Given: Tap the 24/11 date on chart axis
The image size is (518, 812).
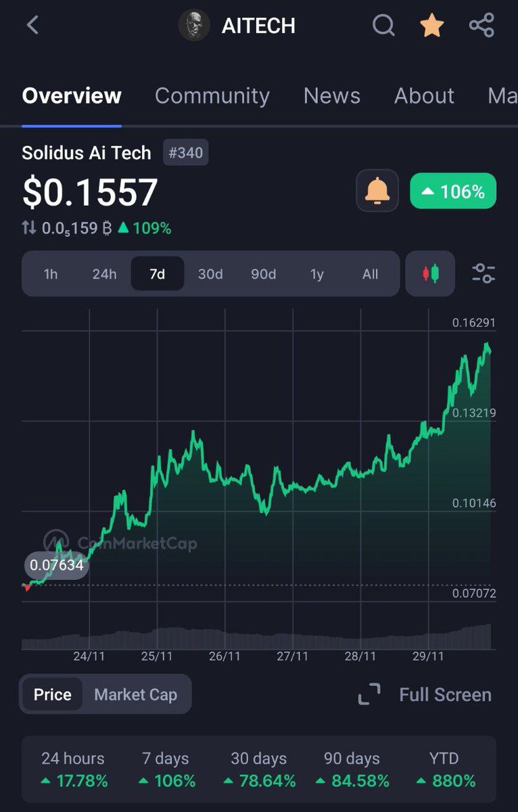Looking at the screenshot, I should (89, 656).
